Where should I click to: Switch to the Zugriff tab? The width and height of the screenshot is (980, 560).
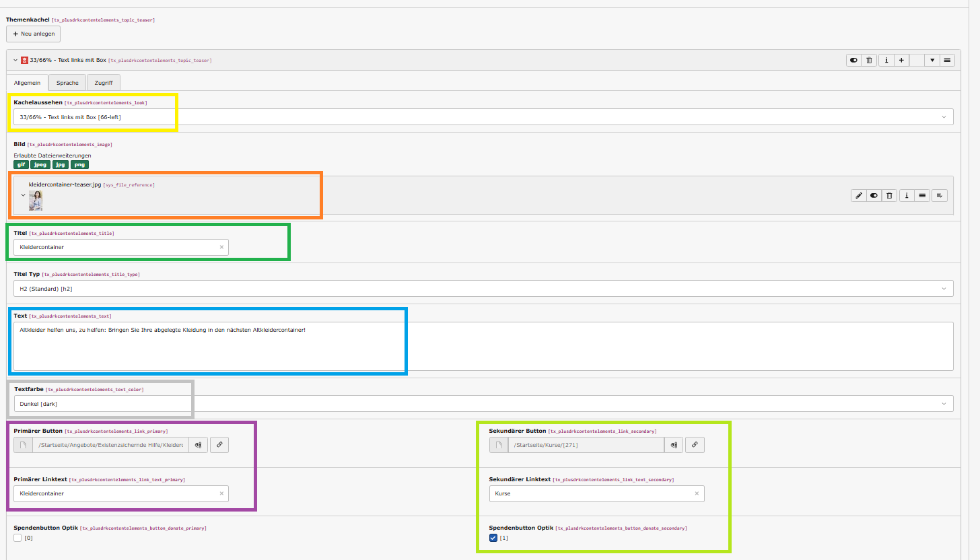pyautogui.click(x=103, y=83)
